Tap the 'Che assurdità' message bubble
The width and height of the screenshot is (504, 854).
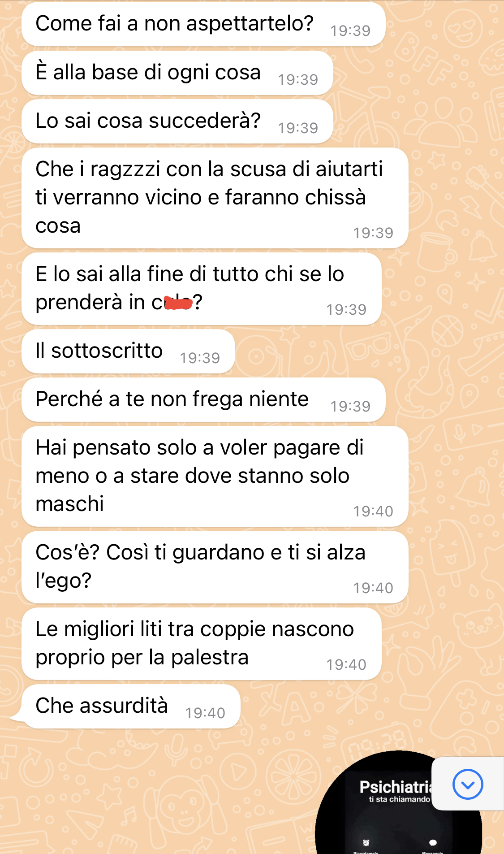coord(131,707)
